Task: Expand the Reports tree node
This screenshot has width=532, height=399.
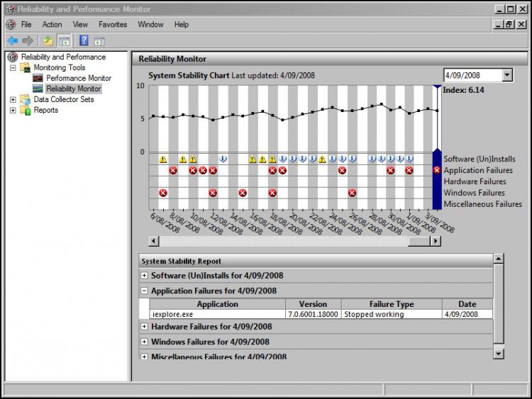Action: [x=13, y=110]
